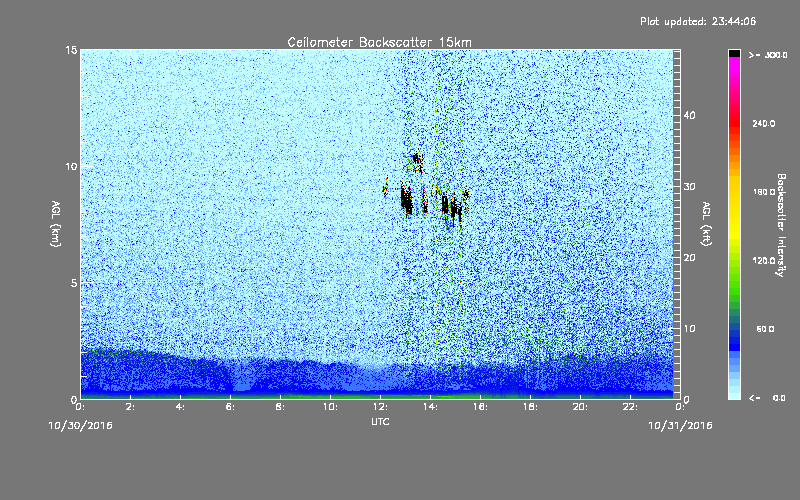Click the colorbar 240.0 value
The image size is (800, 500).
[764, 123]
